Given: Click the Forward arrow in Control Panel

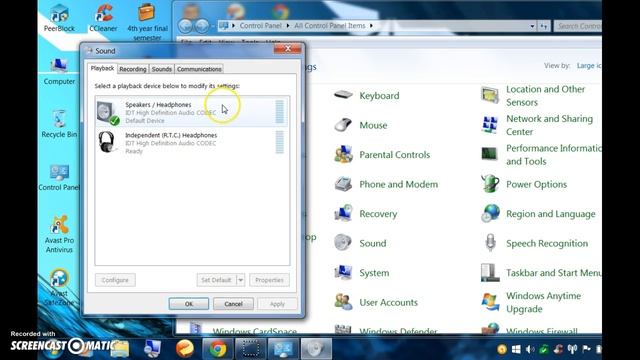Looking at the screenshot, I should 202,26.
